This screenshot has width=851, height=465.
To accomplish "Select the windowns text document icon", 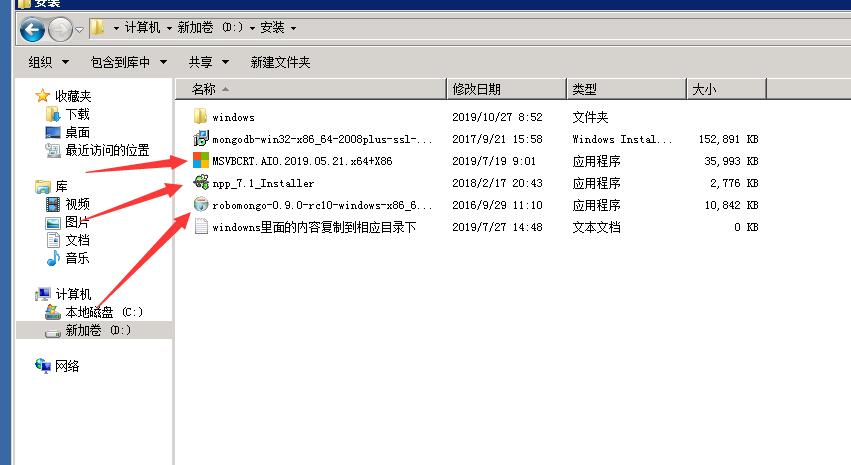I will 200,227.
